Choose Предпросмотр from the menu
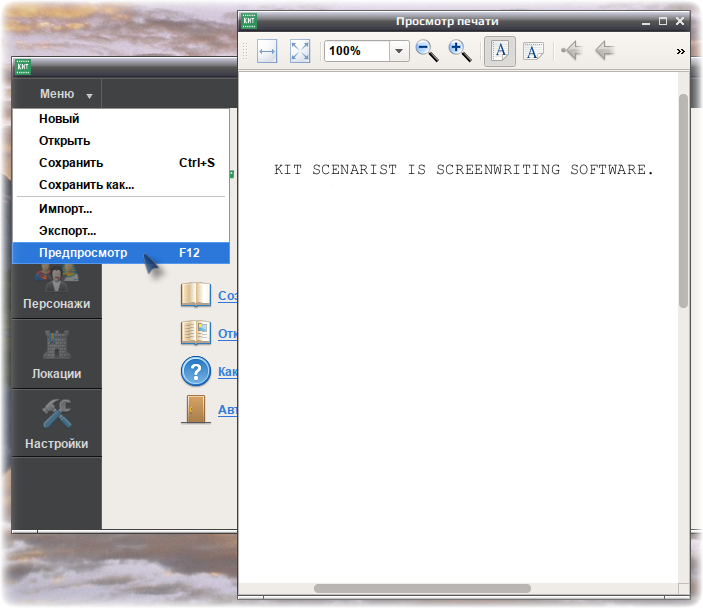This screenshot has width=703, height=608. coord(121,253)
